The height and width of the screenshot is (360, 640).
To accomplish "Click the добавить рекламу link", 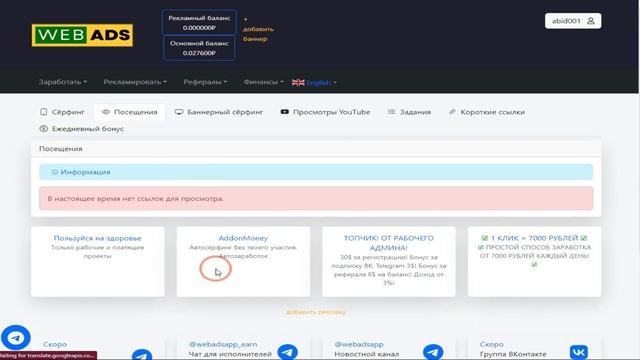I will (x=316, y=312).
